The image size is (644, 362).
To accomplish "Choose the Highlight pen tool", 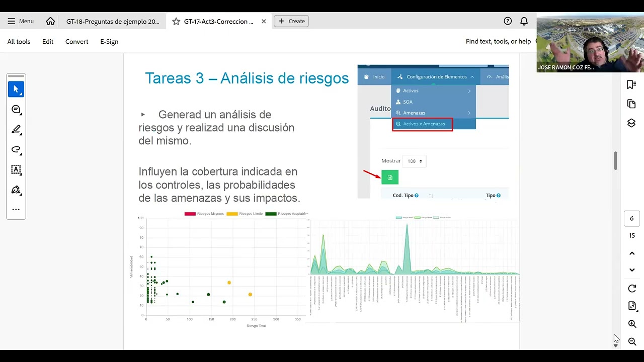I will click(x=16, y=130).
